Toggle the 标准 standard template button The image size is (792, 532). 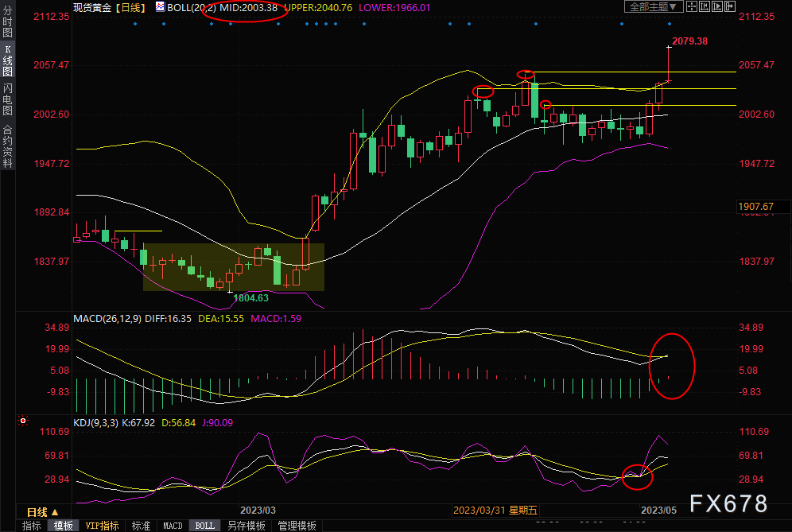point(141,526)
